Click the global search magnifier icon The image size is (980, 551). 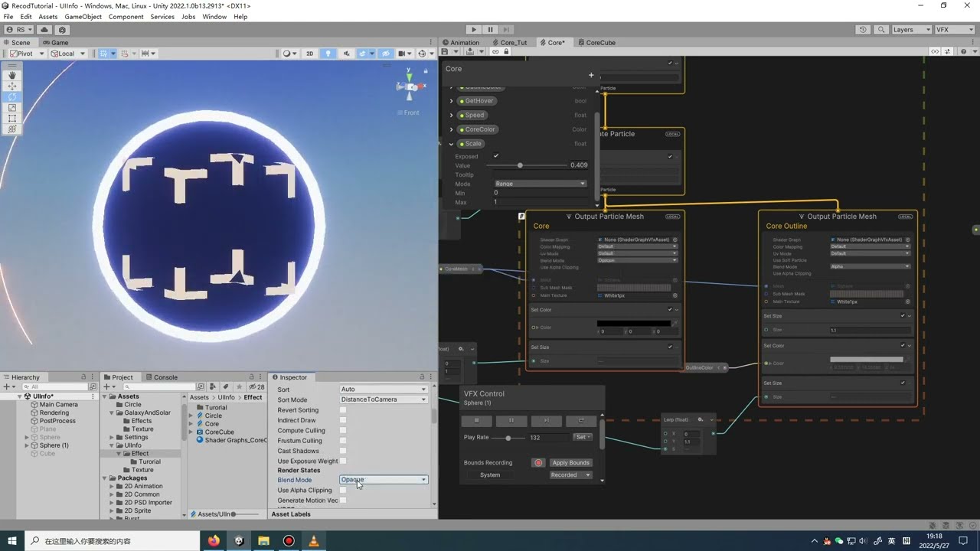pyautogui.click(x=880, y=30)
